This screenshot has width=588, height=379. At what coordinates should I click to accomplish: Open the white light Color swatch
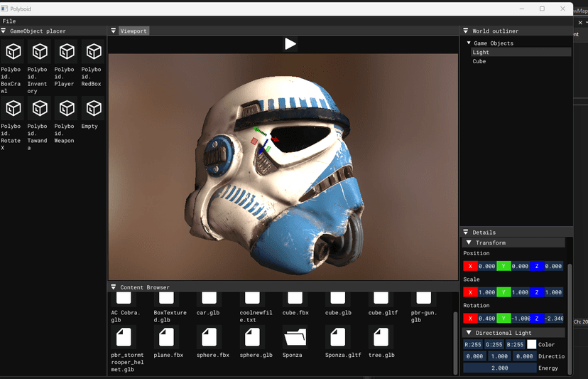click(x=531, y=345)
